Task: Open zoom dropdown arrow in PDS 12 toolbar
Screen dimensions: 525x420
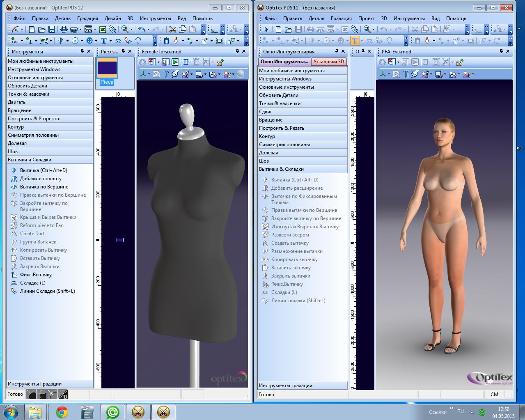Action: coord(132,30)
